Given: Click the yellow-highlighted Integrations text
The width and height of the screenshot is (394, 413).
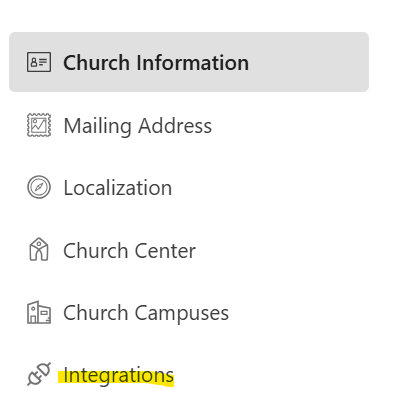Looking at the screenshot, I should coord(119,376).
